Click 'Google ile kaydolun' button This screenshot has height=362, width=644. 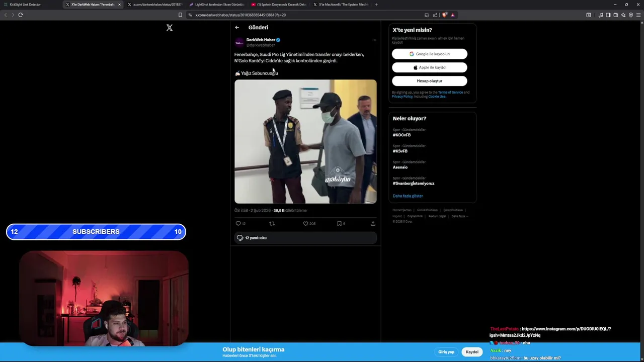429,54
